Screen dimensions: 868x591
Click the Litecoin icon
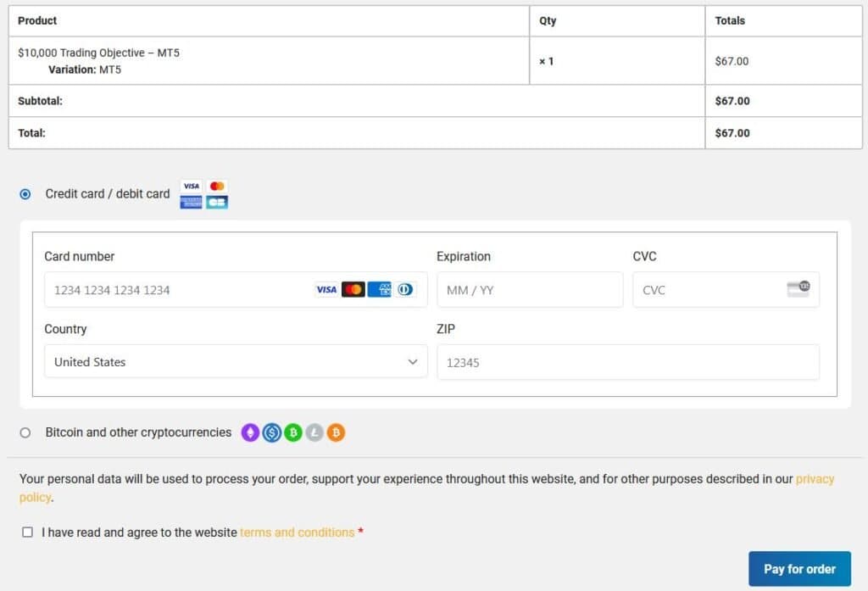[x=314, y=432]
